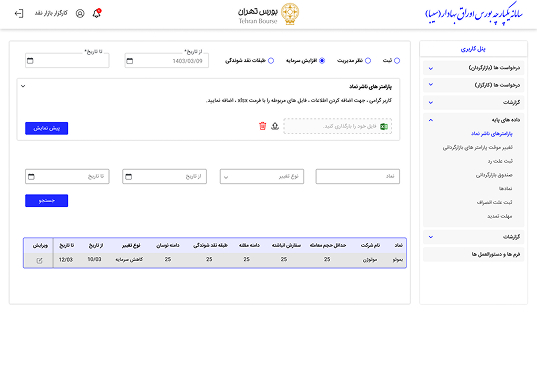Select the افزایش سرمایه radio button

pyautogui.click(x=322, y=61)
